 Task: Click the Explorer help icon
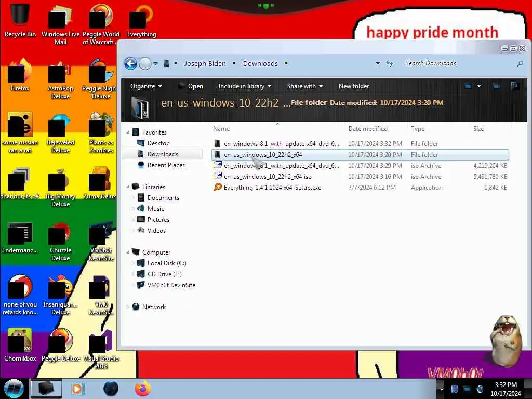[x=515, y=86]
